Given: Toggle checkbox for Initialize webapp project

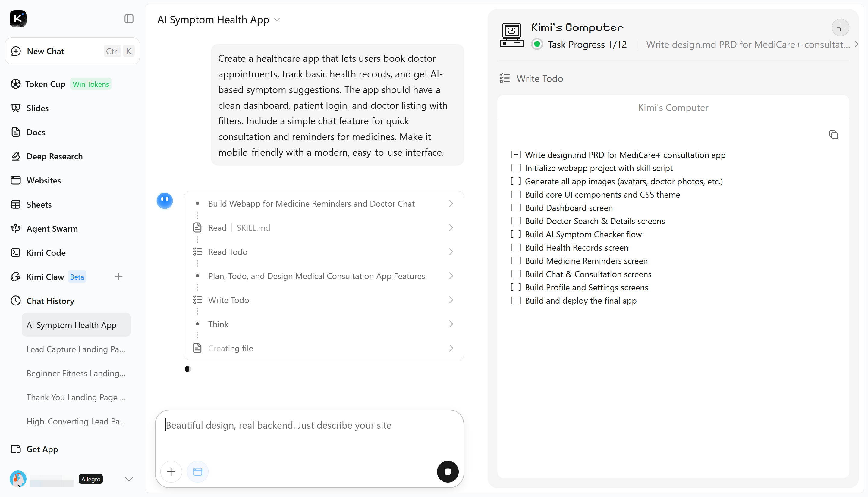Looking at the screenshot, I should point(516,168).
